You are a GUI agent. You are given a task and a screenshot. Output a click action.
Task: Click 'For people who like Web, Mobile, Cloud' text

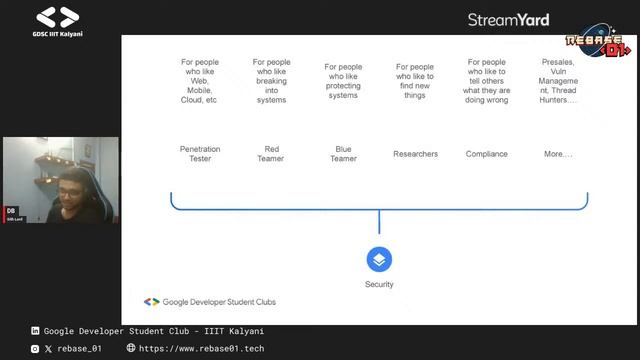coord(200,81)
